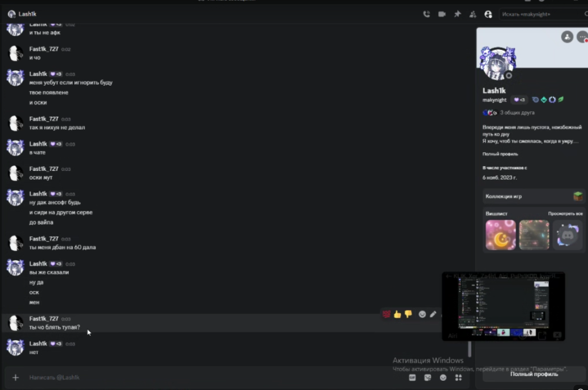Open the sticker picker in the message box
The height and width of the screenshot is (390, 588).
[x=427, y=378]
